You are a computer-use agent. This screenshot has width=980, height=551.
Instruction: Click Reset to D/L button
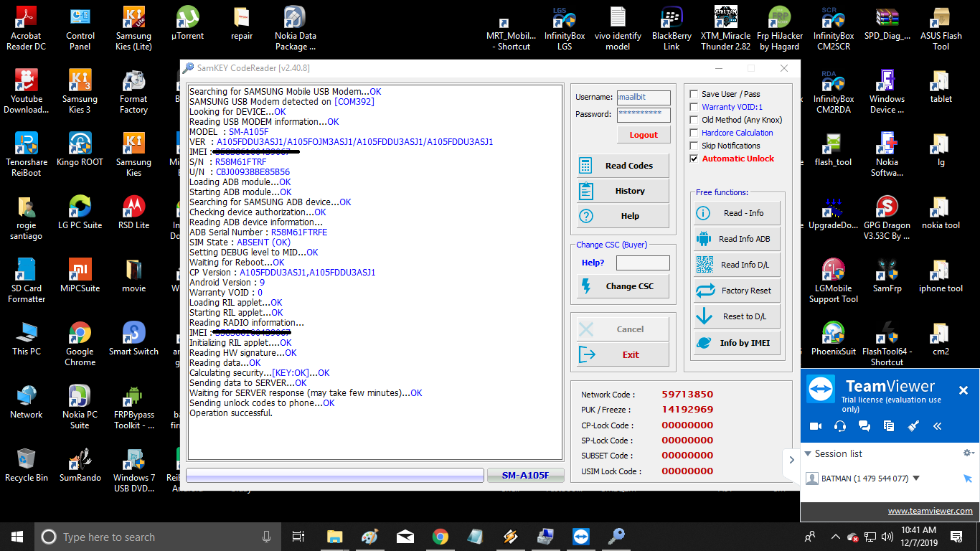click(x=737, y=316)
